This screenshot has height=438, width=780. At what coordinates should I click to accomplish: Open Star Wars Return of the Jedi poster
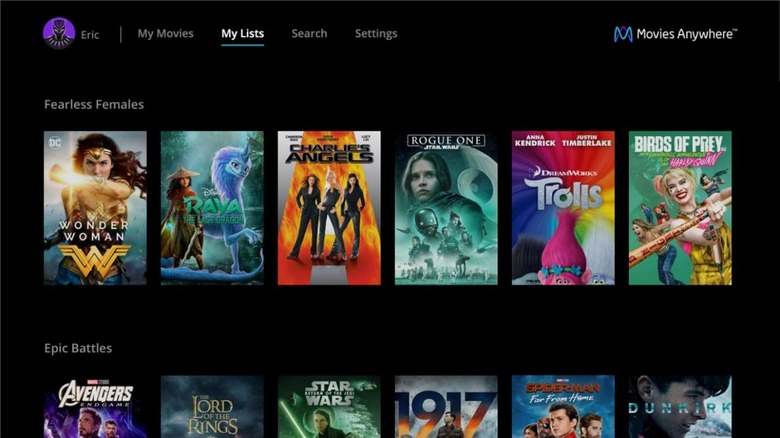pyautogui.click(x=329, y=407)
